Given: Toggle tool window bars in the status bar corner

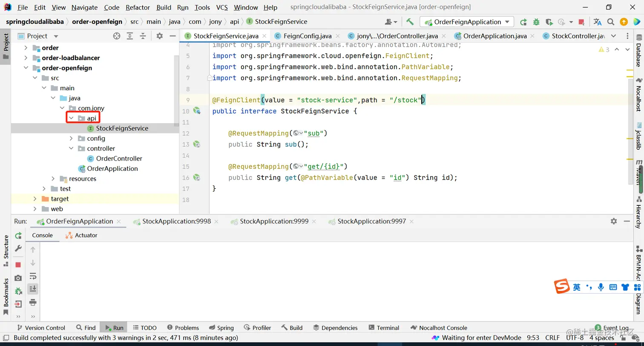Looking at the screenshot, I should click(7, 337).
